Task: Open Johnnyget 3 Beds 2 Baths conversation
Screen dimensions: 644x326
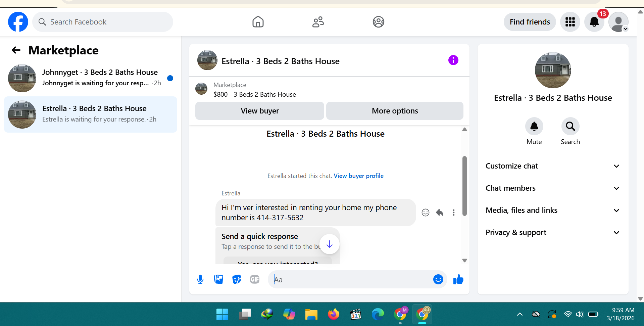Action: pyautogui.click(x=91, y=78)
